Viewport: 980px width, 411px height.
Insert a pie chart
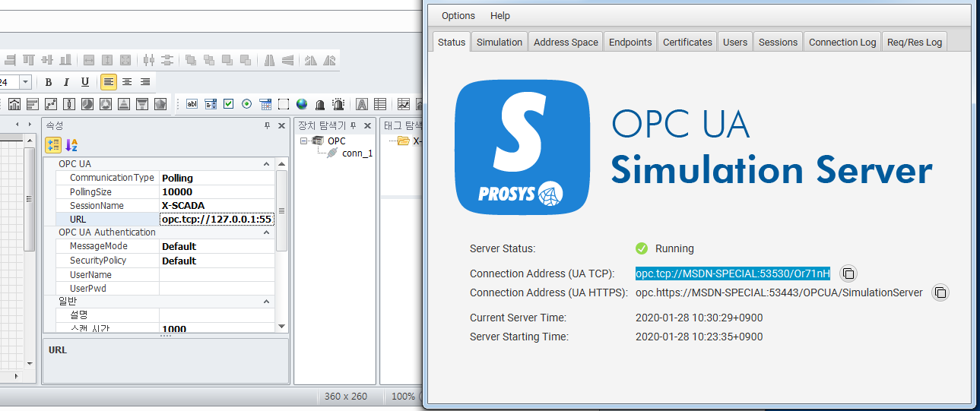coord(87,104)
